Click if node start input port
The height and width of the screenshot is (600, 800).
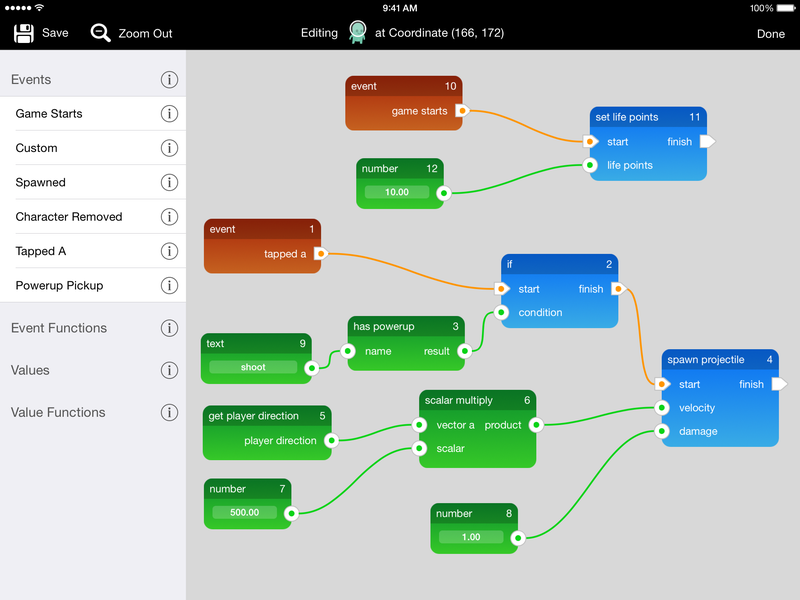502,289
